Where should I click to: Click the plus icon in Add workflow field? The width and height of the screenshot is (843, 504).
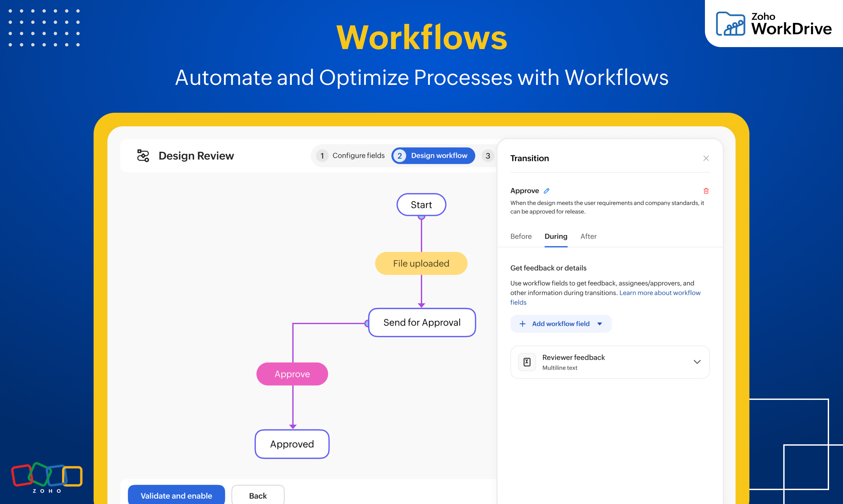(x=522, y=324)
